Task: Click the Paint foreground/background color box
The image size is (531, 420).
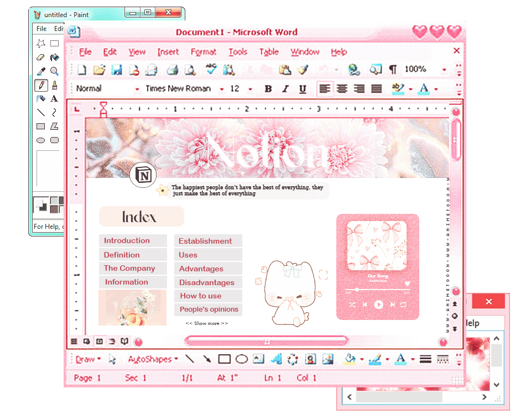Action: (41, 205)
